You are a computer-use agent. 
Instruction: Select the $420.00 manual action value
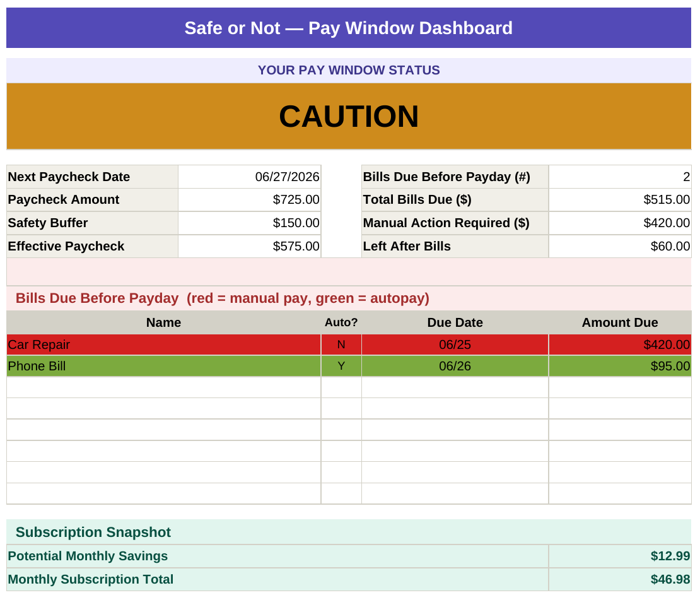click(620, 223)
